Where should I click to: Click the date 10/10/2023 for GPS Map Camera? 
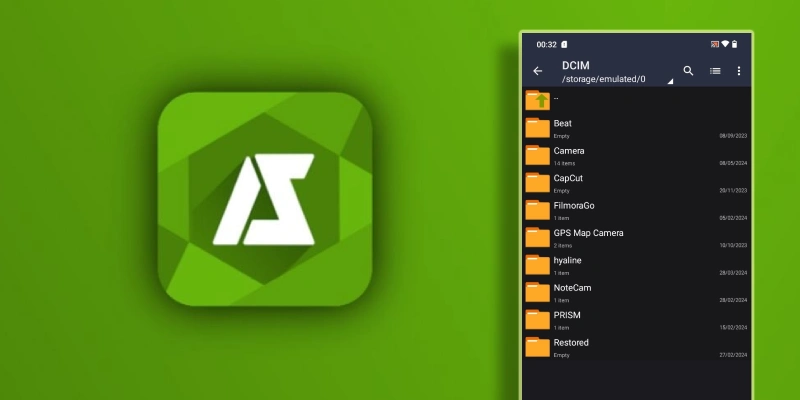click(x=733, y=245)
